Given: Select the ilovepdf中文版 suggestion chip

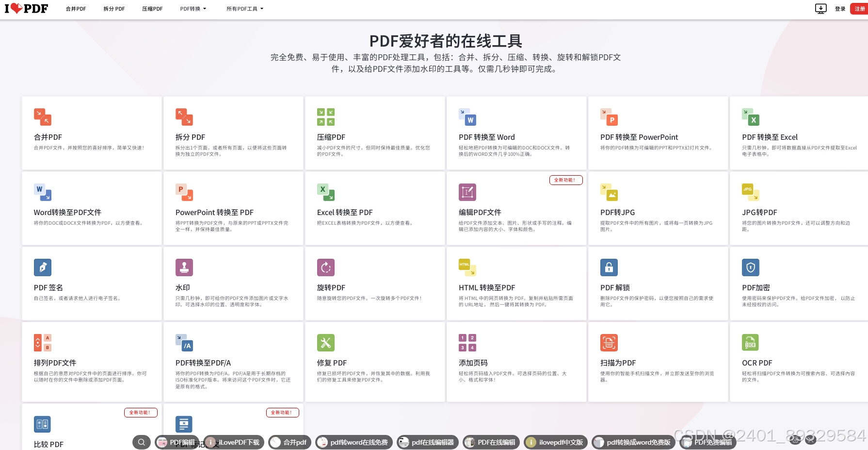Looking at the screenshot, I should (x=556, y=442).
